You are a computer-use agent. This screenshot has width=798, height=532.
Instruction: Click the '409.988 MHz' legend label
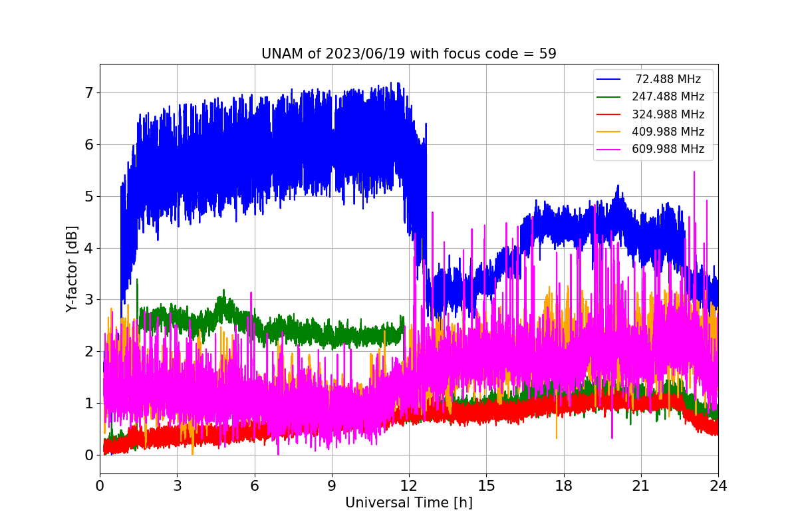point(668,132)
